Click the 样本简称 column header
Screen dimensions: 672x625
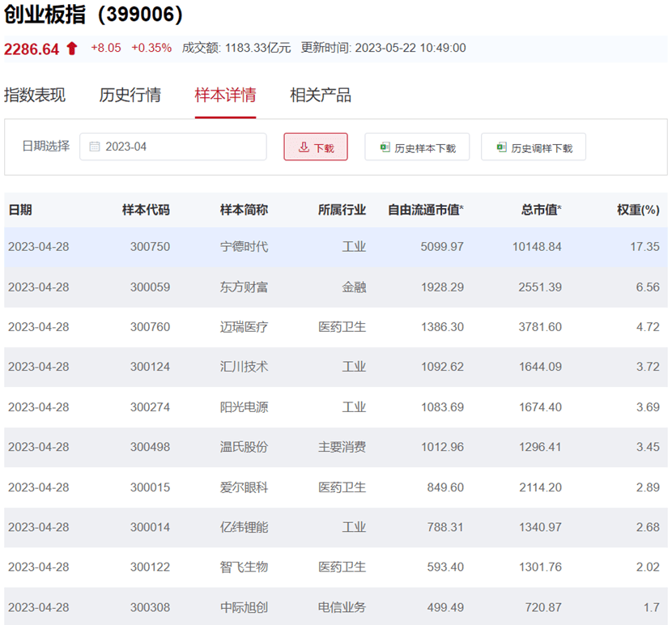click(x=244, y=210)
